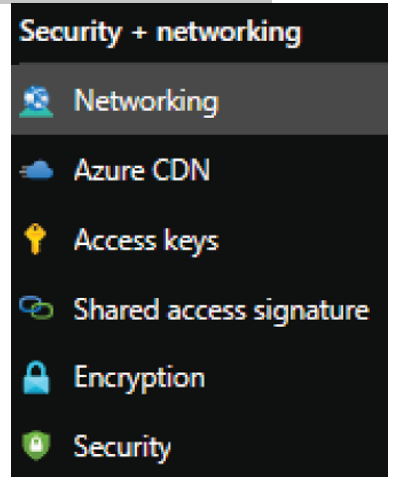
Task: Open the Security page from sidebar
Action: point(199,445)
